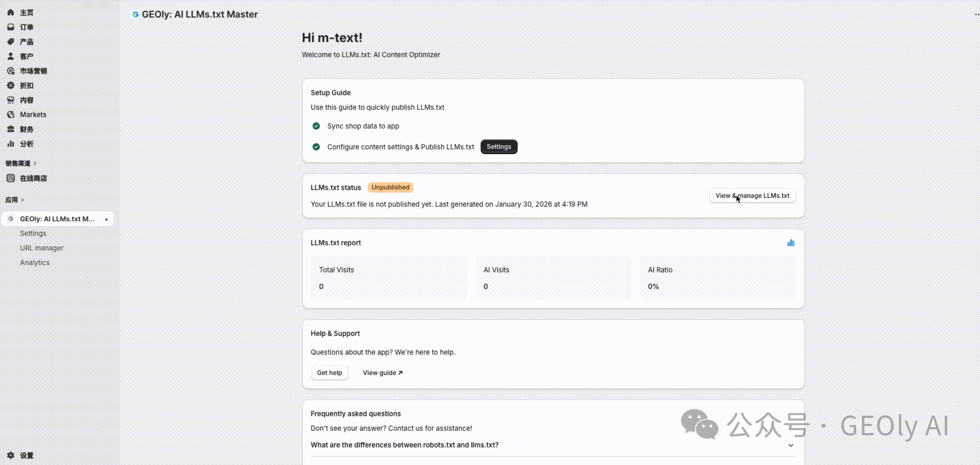Click the online store icon beside 在线商店
Screen dimensions: 980x465
tap(11, 178)
